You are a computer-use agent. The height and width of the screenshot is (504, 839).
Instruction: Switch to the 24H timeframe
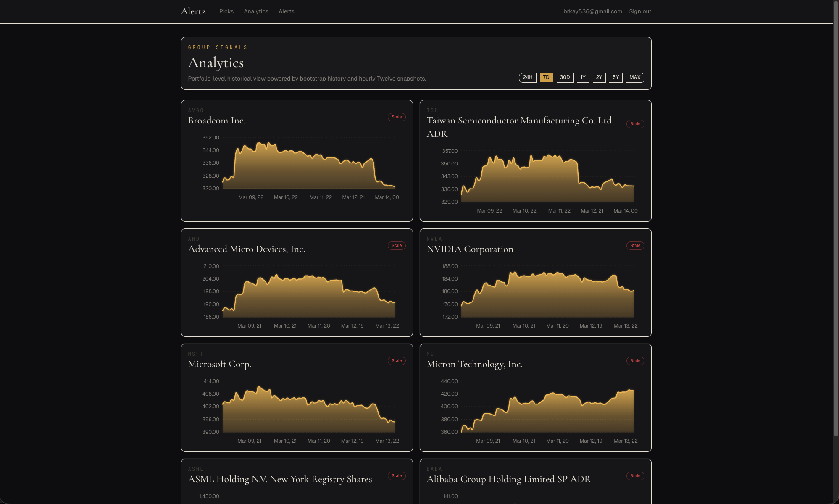(528, 77)
